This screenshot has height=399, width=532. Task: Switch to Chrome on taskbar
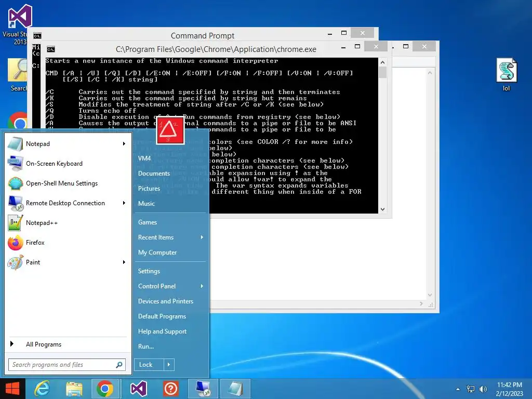click(105, 389)
